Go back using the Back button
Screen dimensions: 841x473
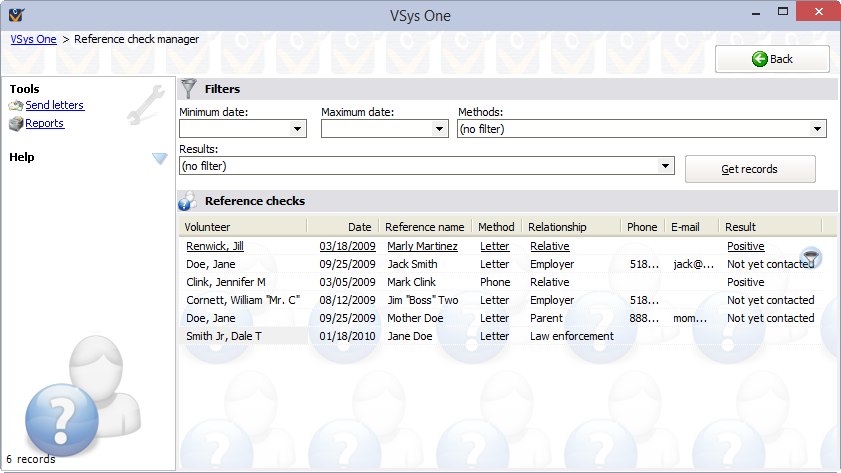[x=771, y=59]
